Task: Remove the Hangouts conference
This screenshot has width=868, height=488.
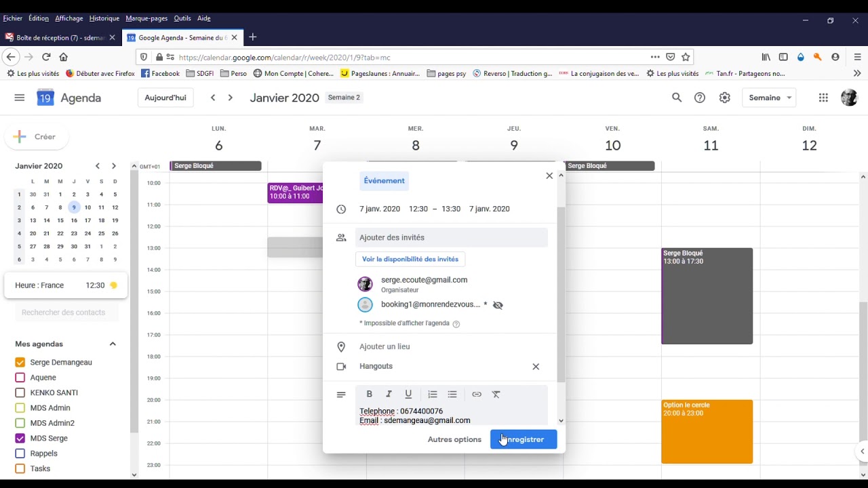Action: [x=536, y=367]
